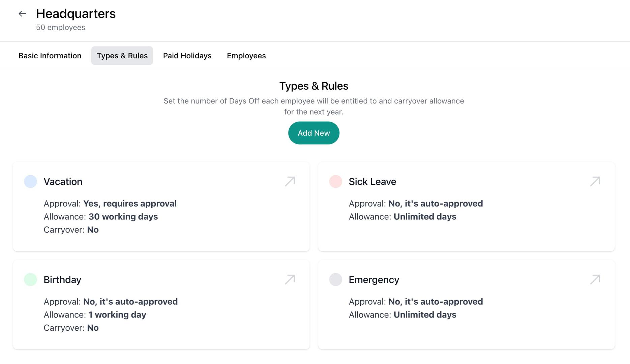Click the gray Emergency color dot

coord(335,279)
